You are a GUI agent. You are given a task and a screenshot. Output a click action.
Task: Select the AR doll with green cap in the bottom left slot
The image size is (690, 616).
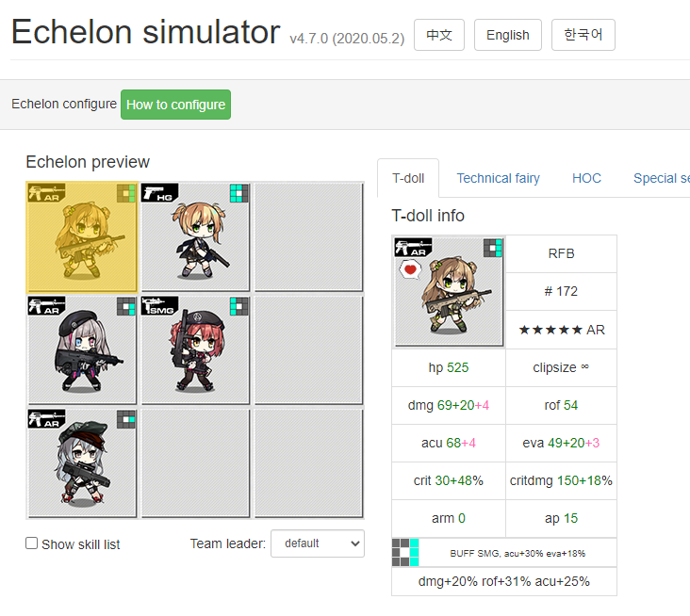82,463
